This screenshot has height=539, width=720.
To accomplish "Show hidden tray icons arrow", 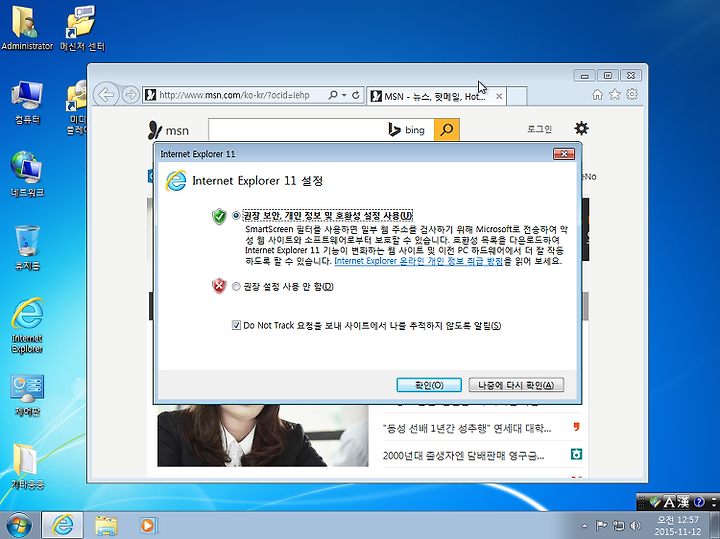I will point(584,526).
